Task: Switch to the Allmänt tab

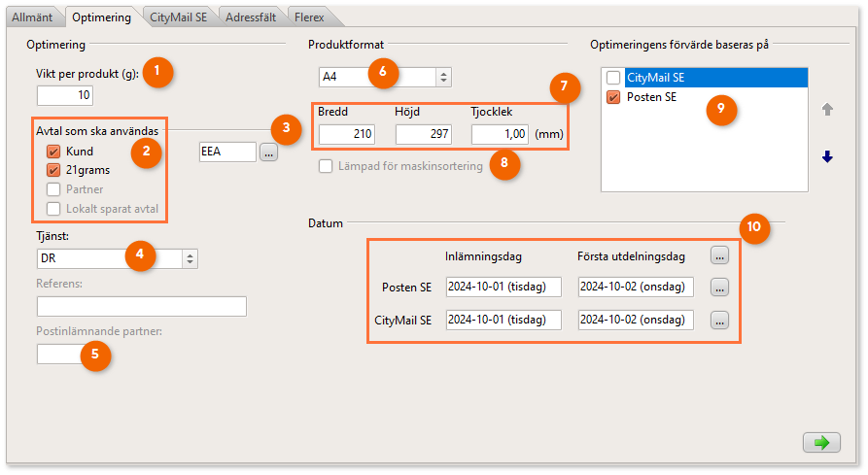Action: [x=32, y=17]
